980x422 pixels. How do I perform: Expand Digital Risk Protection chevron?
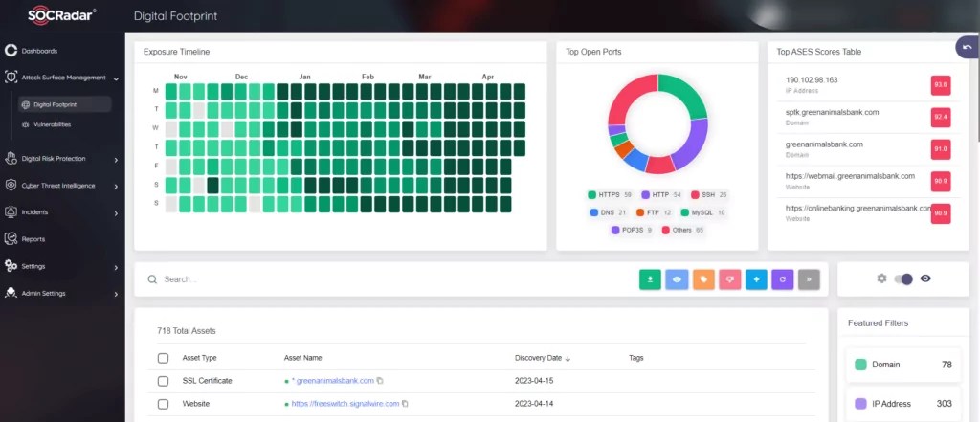click(116, 160)
